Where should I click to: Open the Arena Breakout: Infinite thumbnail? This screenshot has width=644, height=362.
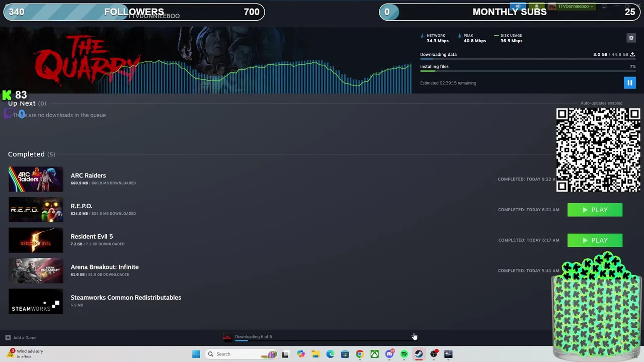point(36,270)
